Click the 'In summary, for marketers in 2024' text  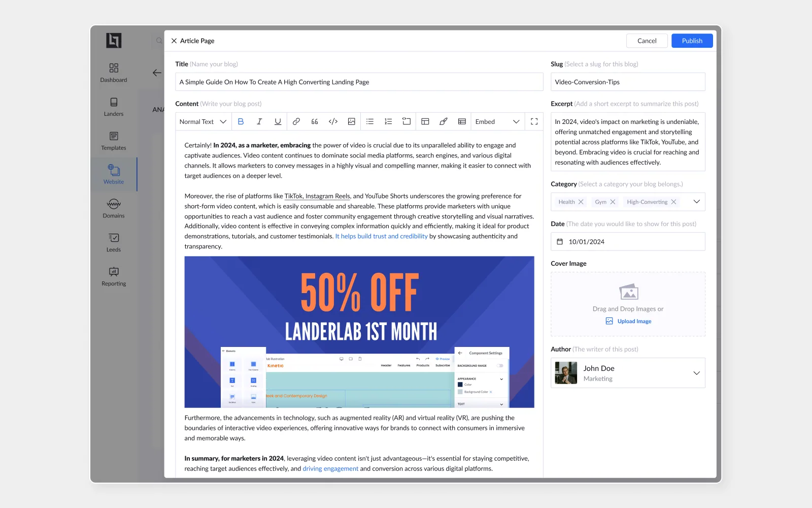(234, 458)
